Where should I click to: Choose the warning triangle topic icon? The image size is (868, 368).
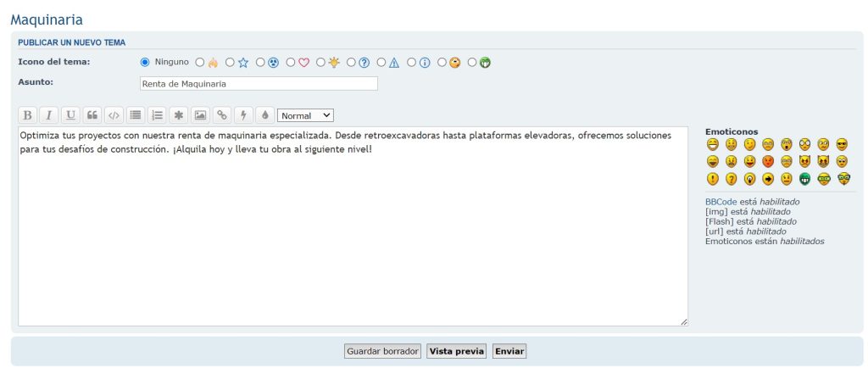(382, 62)
